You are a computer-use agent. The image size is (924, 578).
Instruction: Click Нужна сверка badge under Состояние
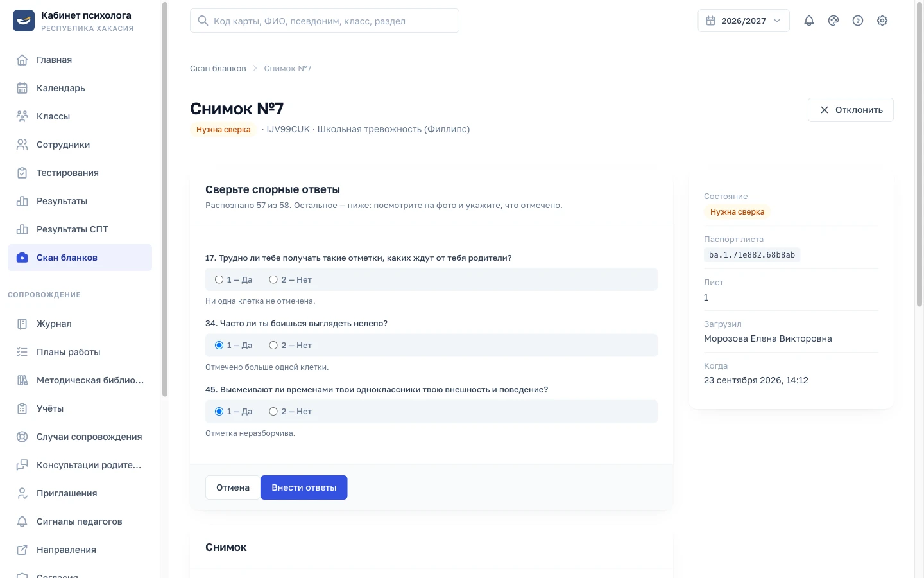coord(737,212)
